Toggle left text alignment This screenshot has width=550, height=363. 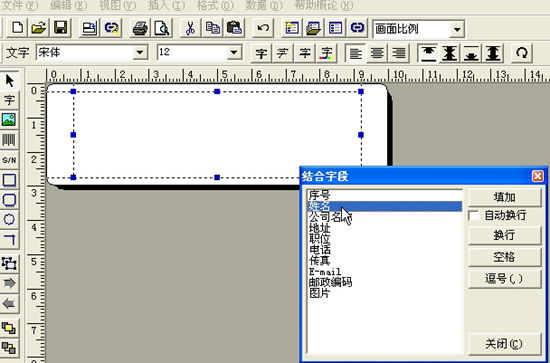pyautogui.click(x=355, y=53)
